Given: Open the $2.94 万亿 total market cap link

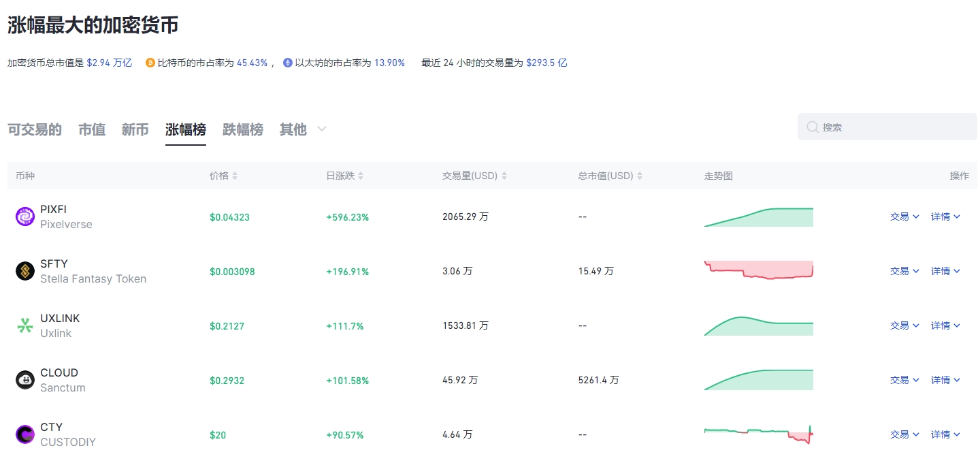Looking at the screenshot, I should pyautogui.click(x=109, y=63).
